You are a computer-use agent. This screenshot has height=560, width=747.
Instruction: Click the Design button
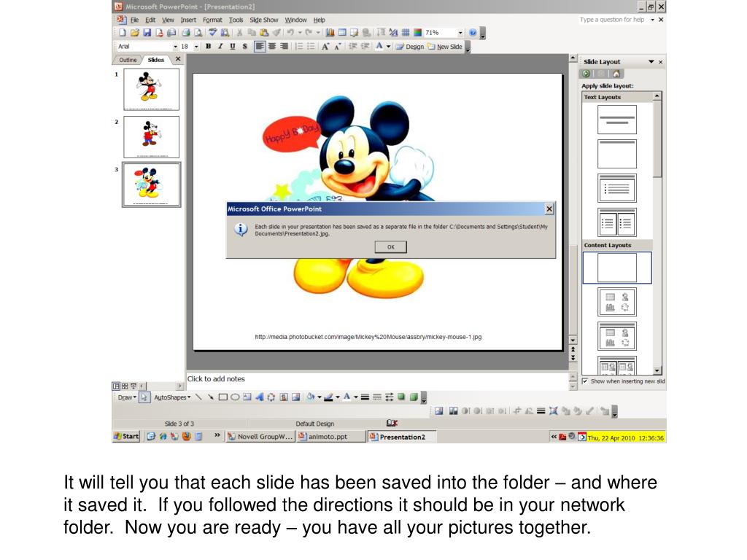410,47
